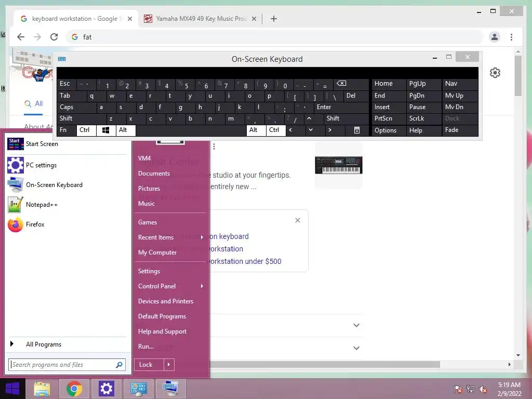
Task: Launch On-Screen Keyboard from Start menu
Action: coord(66,185)
